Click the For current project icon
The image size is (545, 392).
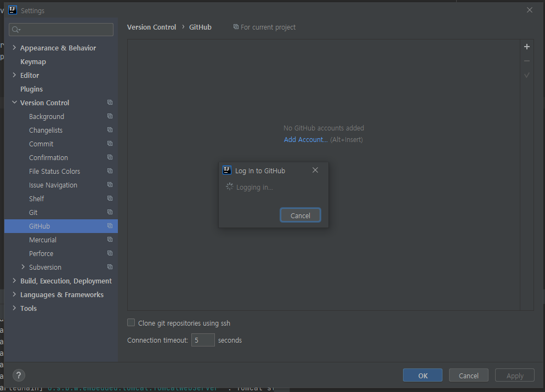236,27
